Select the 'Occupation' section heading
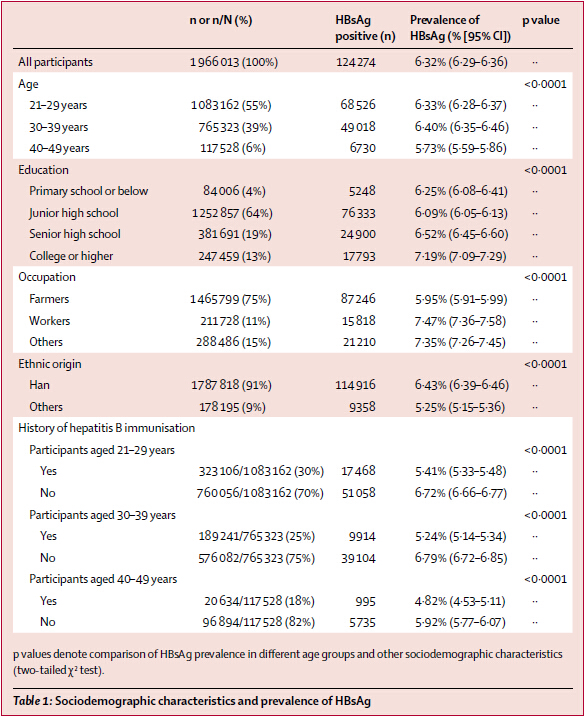The width and height of the screenshot is (585, 717). 47,277
